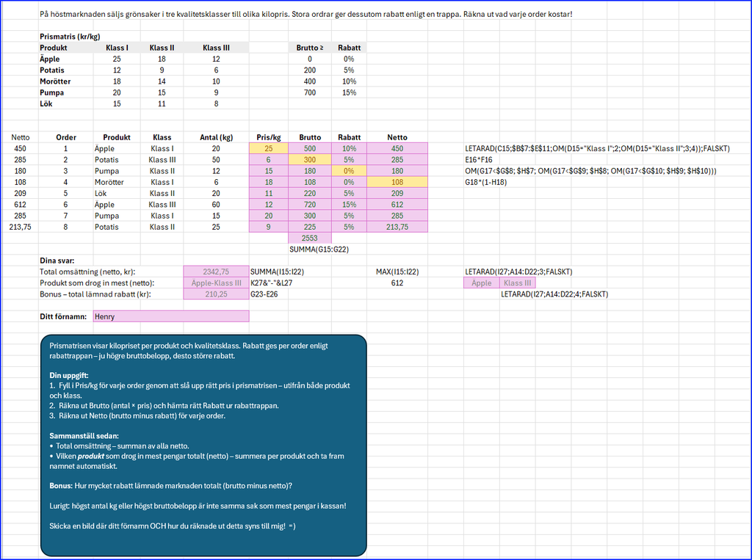Image resolution: width=752 pixels, height=560 pixels.
Task: Select the Brutto value 720 for order 6
Action: pos(310,205)
